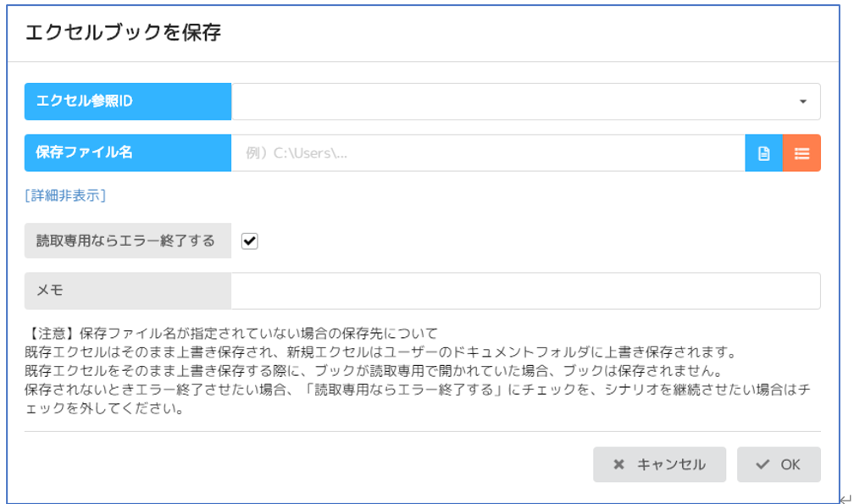Select the 保存ファイル名 label

pyautogui.click(x=128, y=153)
